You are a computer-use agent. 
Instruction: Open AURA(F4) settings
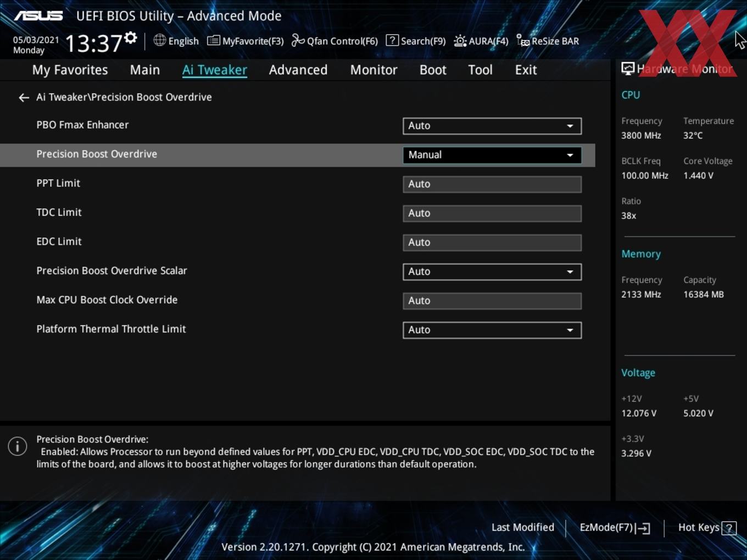tap(481, 41)
